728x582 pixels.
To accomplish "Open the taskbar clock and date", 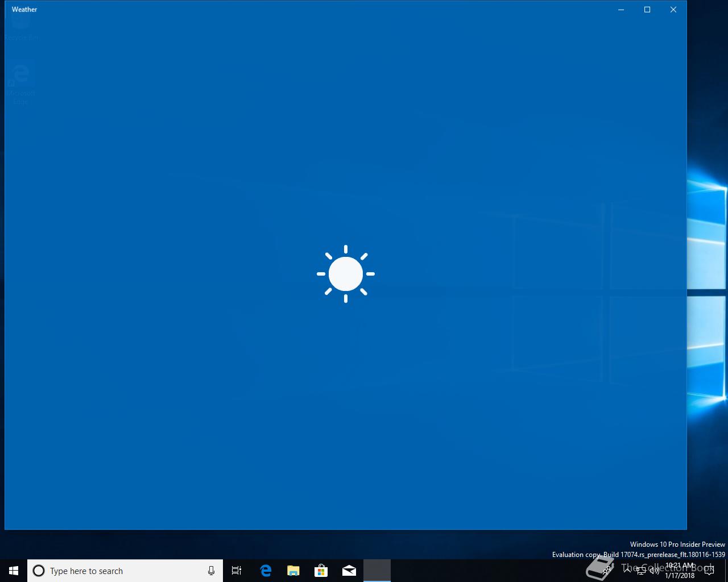I will 680,571.
